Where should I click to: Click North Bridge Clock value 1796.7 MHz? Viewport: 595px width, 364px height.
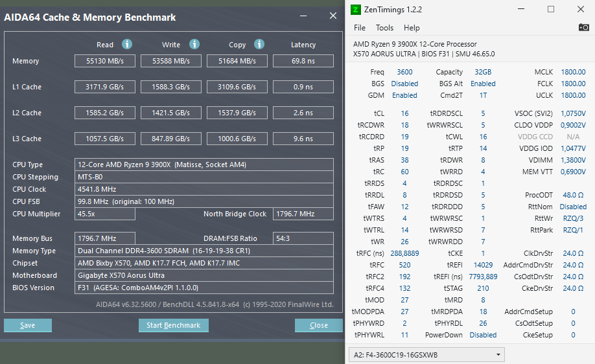click(x=303, y=214)
